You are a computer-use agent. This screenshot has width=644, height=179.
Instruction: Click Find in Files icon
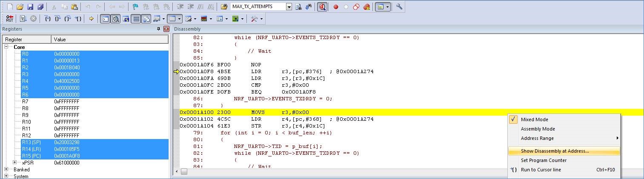224,7
